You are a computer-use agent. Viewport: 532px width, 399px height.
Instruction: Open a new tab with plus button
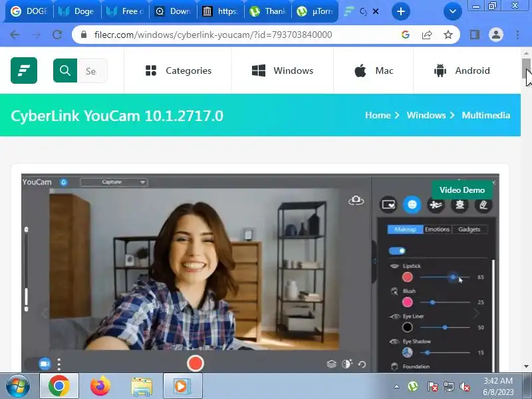(x=401, y=11)
